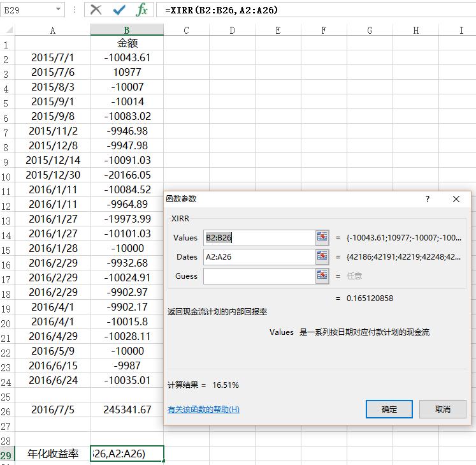The height and width of the screenshot is (465, 476).
Task: Select row 29 header
Action: click(x=7, y=454)
